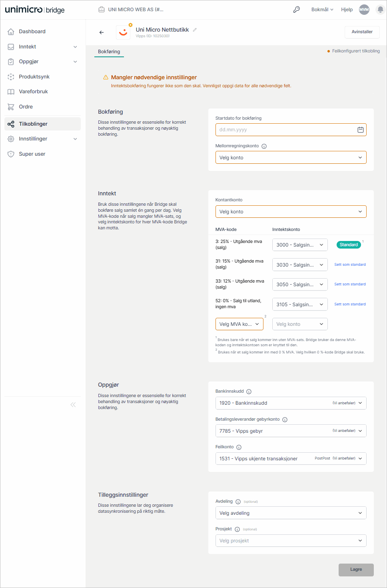The width and height of the screenshot is (387, 588).
Task: Open the Kontantkonto Velg konto dropdown
Action: tap(291, 211)
